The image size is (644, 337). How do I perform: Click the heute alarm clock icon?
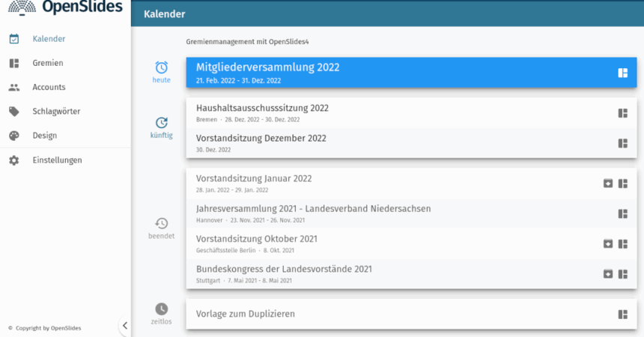[x=162, y=67]
